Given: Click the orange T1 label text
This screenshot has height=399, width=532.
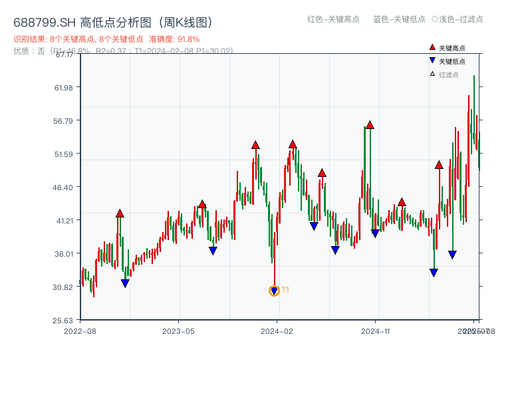Looking at the screenshot, I should pyautogui.click(x=285, y=290).
